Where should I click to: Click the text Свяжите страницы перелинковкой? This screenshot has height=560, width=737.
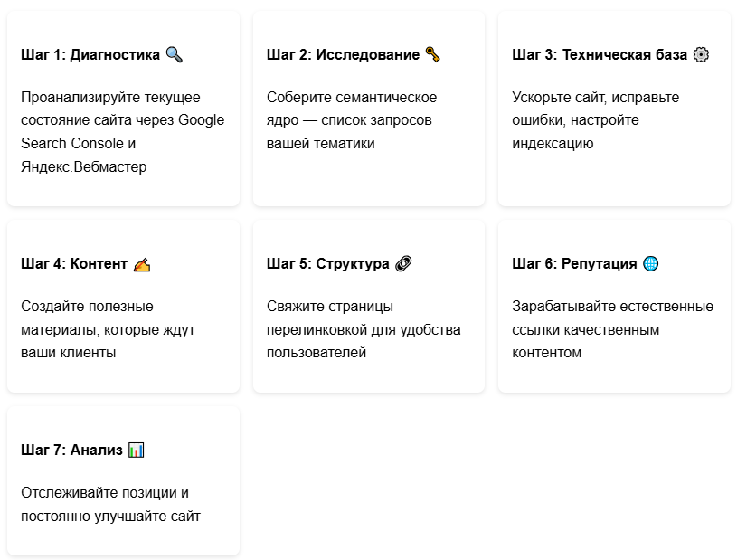[x=363, y=329]
